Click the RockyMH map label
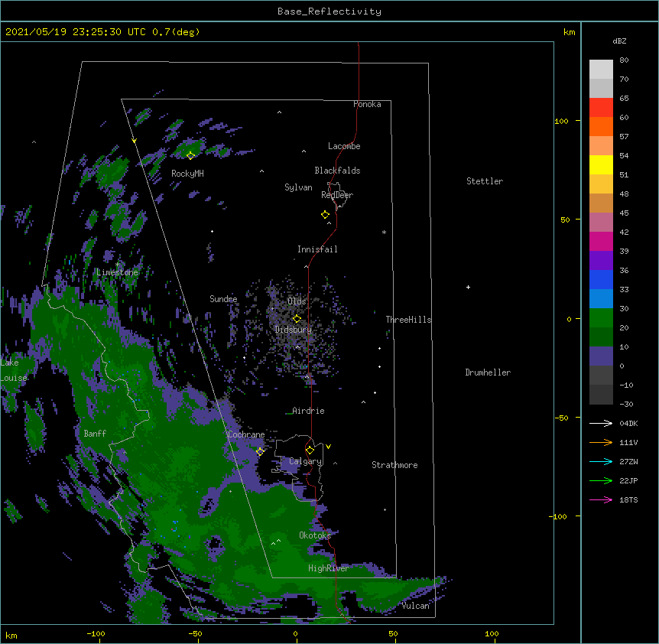This screenshot has height=644, width=659. click(x=187, y=174)
